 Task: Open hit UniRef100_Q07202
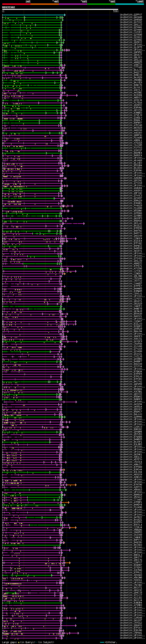[x=131, y=22]
